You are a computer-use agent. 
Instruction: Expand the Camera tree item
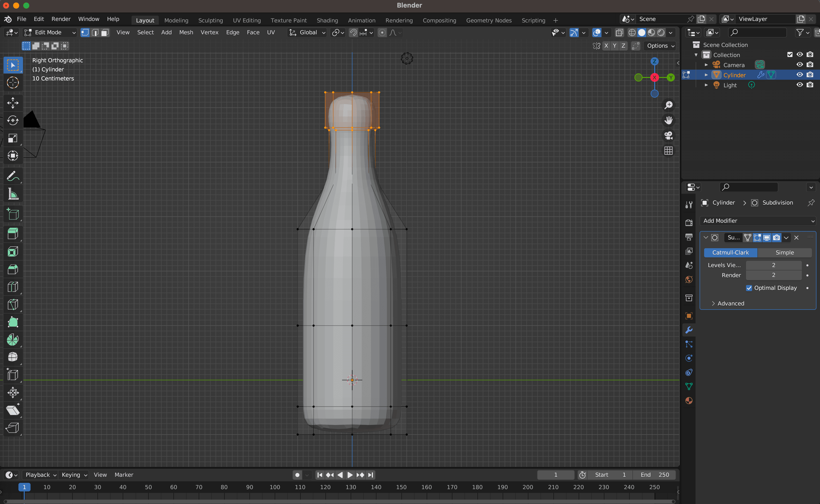706,65
